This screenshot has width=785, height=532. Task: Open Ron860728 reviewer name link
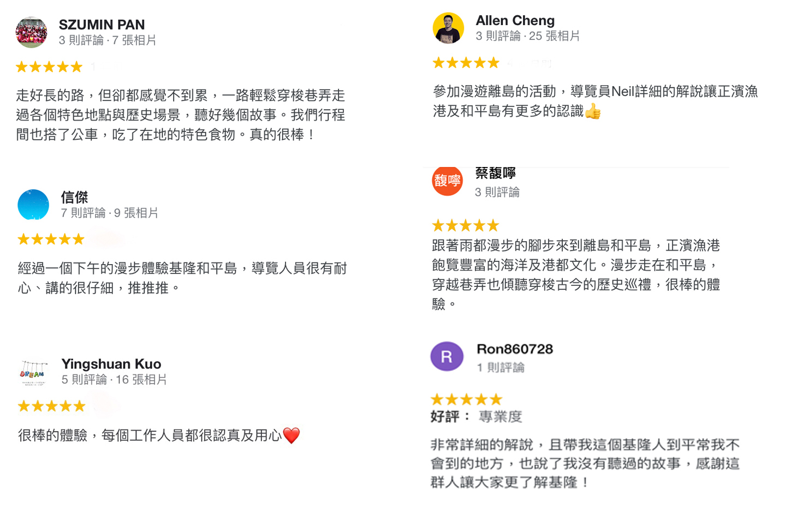[x=514, y=349]
